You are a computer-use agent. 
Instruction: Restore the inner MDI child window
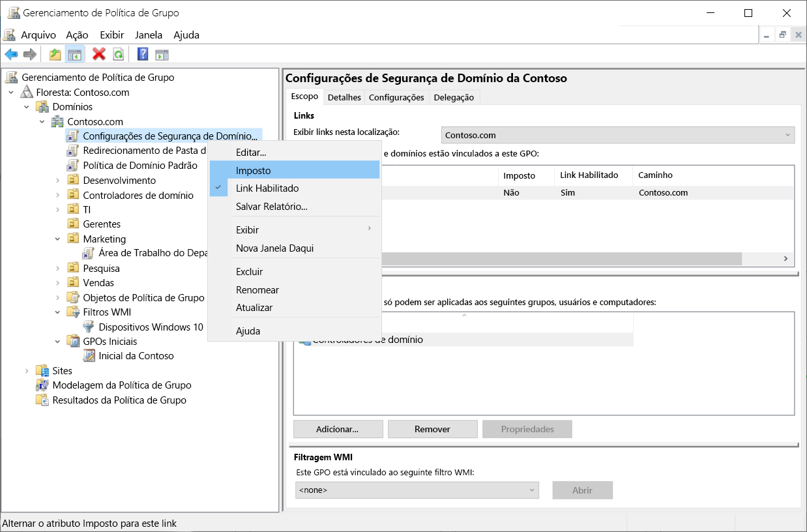782,35
